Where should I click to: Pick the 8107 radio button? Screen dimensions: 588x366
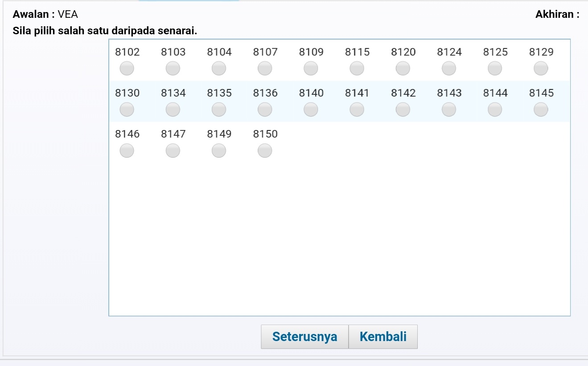(265, 69)
